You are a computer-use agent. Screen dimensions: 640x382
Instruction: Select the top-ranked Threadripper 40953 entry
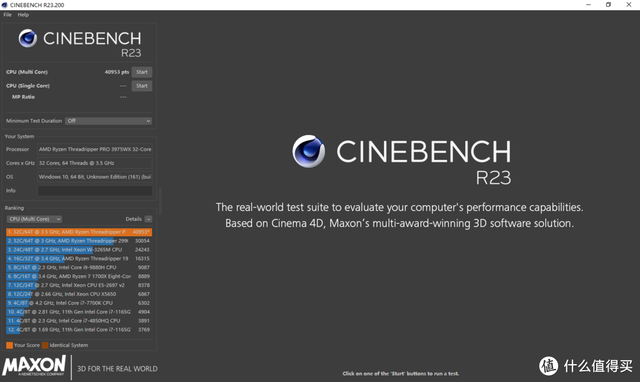[79, 232]
